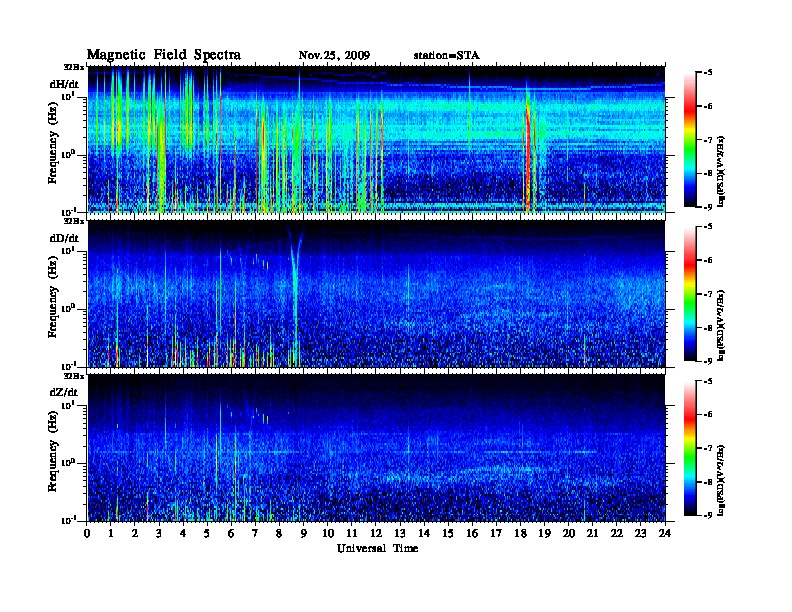Click hour "16" on the time axis
792x612 pixels.
pos(472,534)
